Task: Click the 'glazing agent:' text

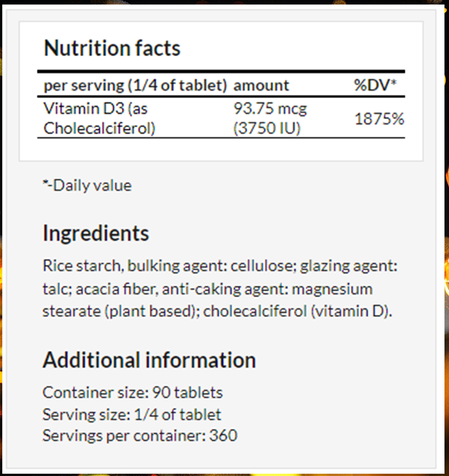Action: pyautogui.click(x=349, y=266)
